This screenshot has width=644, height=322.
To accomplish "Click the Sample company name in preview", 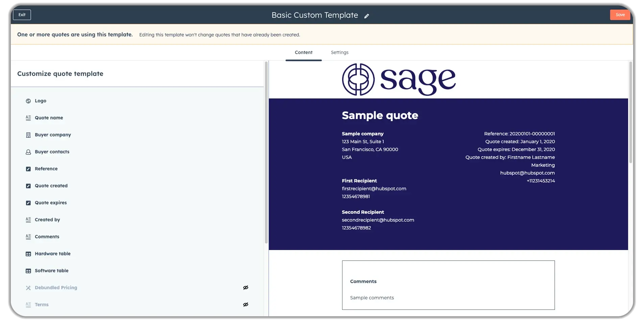I will point(362,134).
